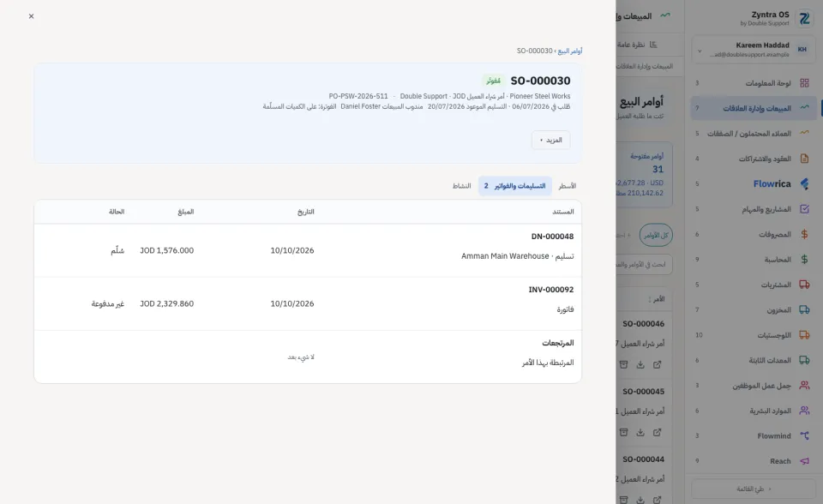Open SO-000045 in new window icon

coord(658,432)
